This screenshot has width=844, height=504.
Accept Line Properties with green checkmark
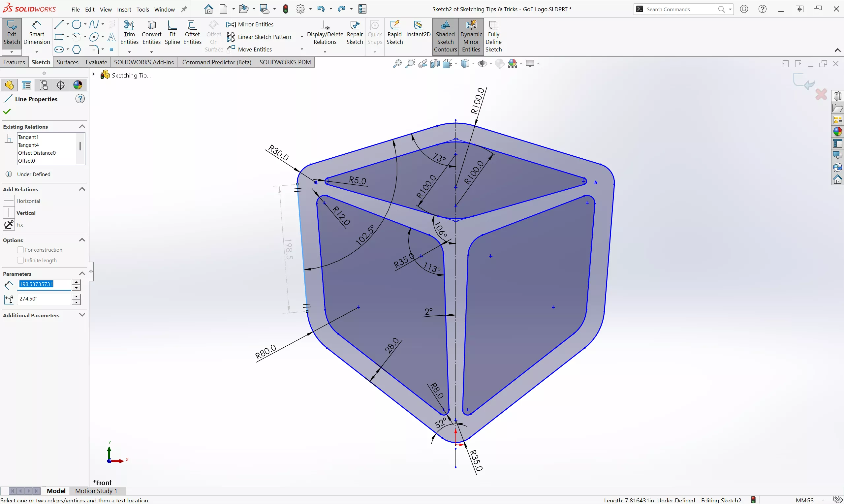coord(7,111)
